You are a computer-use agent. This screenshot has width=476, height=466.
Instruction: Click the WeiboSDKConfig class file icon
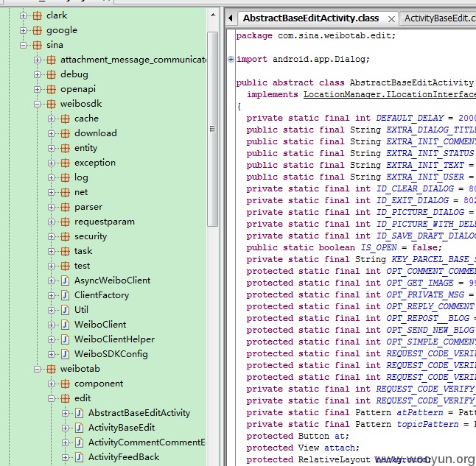click(x=65, y=354)
